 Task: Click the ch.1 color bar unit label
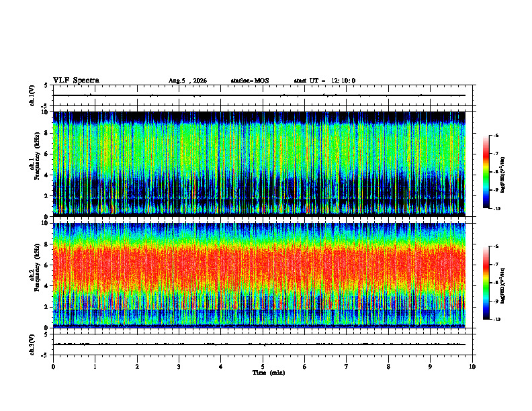503,175
